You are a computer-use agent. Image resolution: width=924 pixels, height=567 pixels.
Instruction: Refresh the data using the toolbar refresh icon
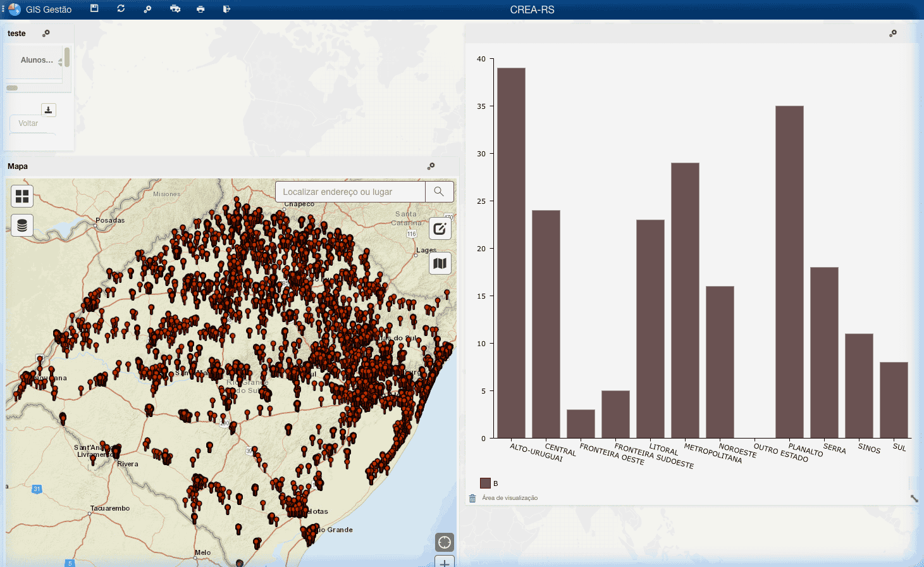click(x=121, y=9)
